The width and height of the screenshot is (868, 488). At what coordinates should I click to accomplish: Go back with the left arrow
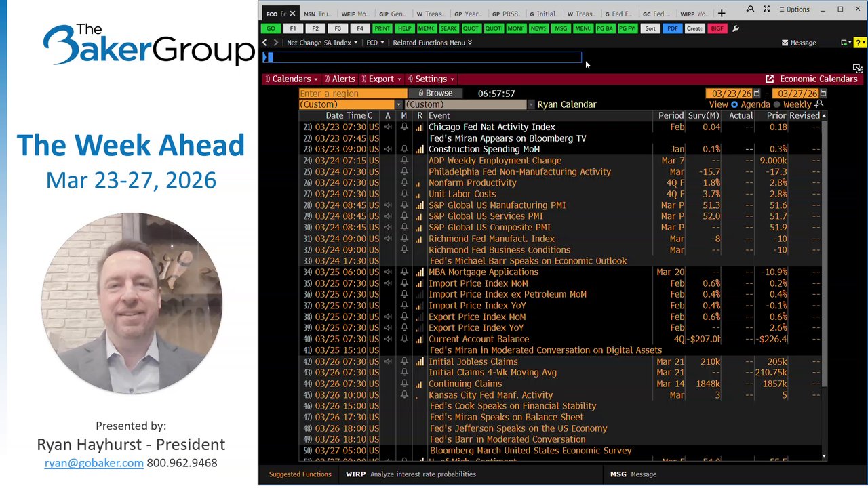point(265,43)
